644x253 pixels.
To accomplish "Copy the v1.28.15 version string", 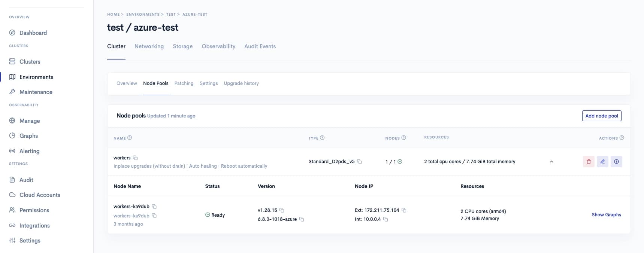I will pos(282,210).
